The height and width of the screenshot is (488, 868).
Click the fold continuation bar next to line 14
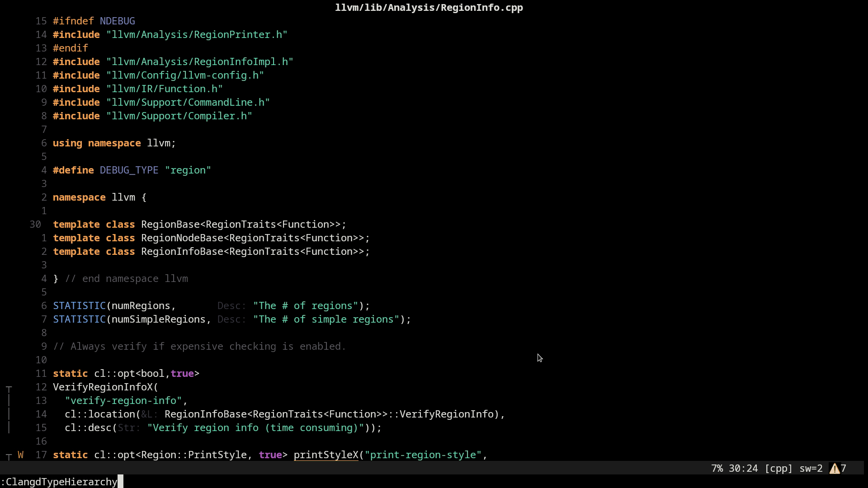click(9, 414)
